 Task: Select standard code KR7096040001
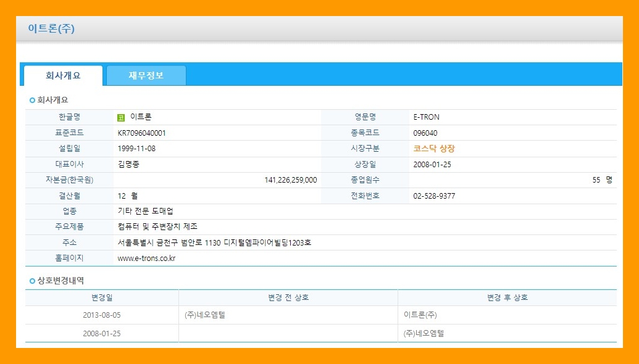click(x=142, y=133)
